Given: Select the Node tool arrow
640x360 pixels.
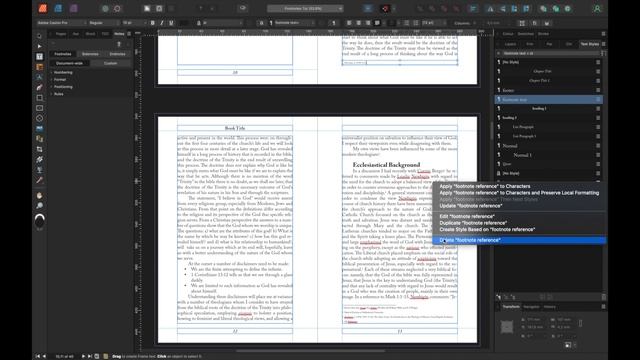Looking at the screenshot, I should point(39,46).
